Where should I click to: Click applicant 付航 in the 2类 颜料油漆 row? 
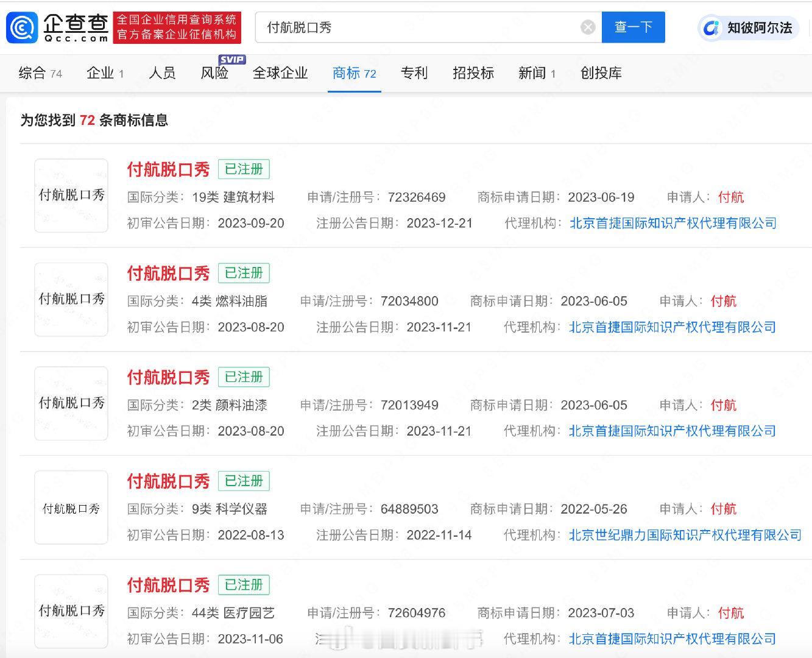(x=724, y=405)
